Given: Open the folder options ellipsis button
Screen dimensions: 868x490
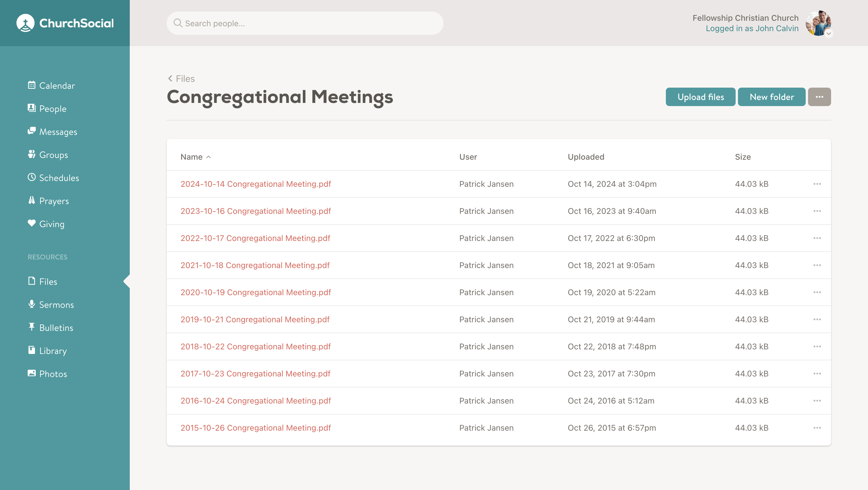Looking at the screenshot, I should pos(819,97).
